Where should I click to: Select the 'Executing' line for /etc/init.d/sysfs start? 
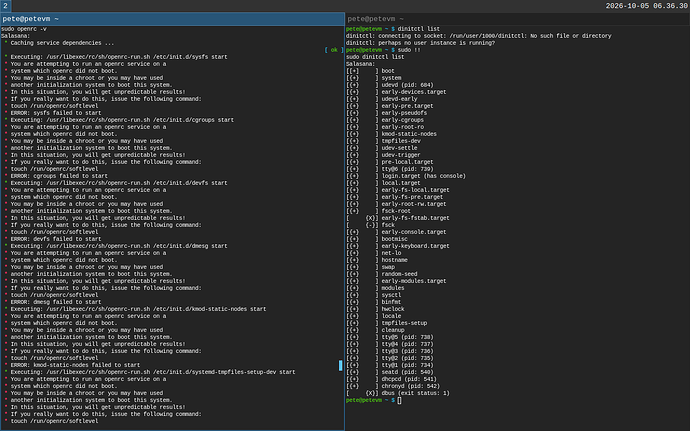119,57
